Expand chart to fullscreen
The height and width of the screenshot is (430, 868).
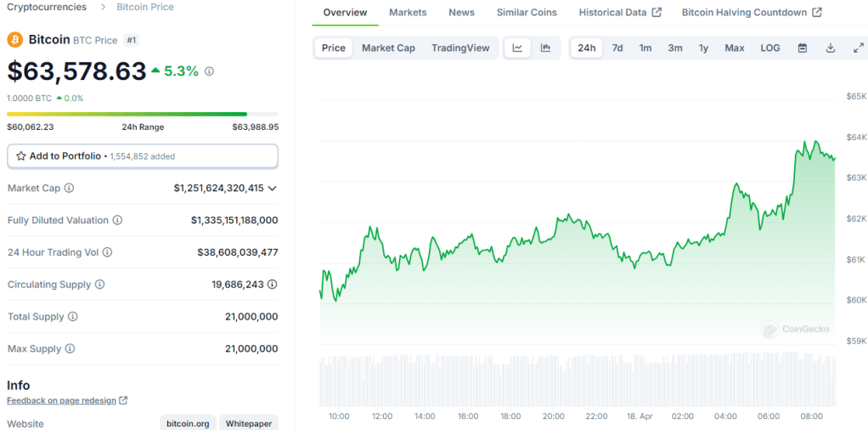point(858,48)
